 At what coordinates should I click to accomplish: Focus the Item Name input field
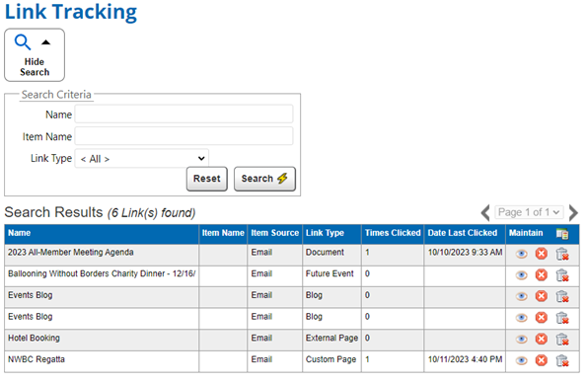coord(184,136)
